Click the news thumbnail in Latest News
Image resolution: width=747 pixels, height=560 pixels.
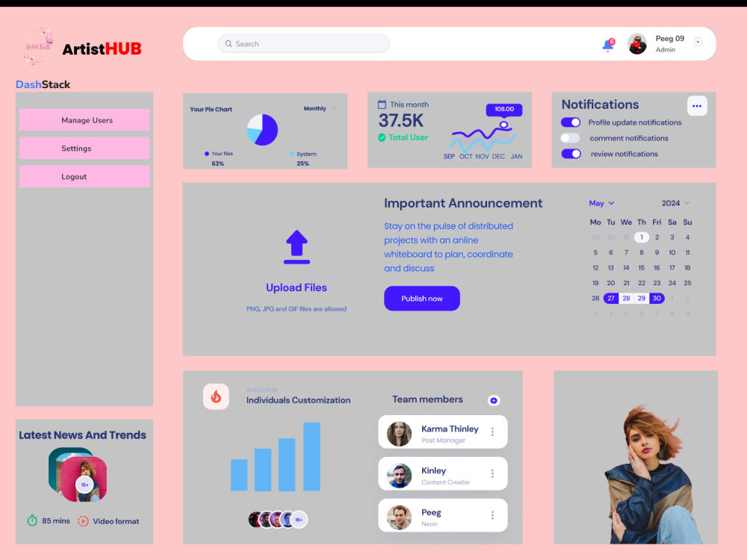[78, 475]
